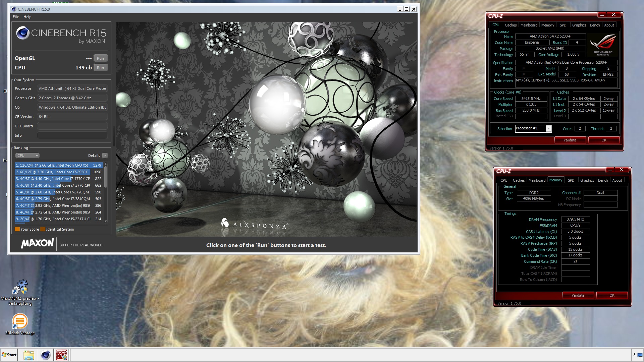This screenshot has height=362, width=644.
Task: Switch to Mainboard tab in top CPU-Z window
Action: click(529, 25)
